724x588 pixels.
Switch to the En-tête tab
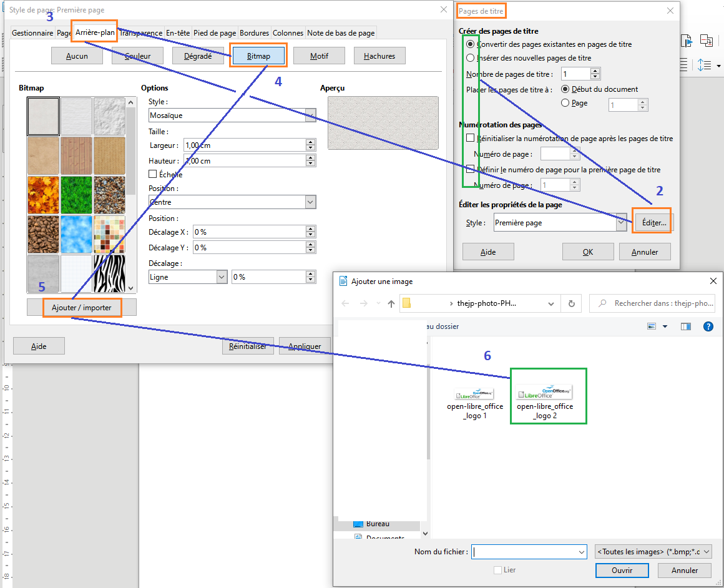click(178, 33)
